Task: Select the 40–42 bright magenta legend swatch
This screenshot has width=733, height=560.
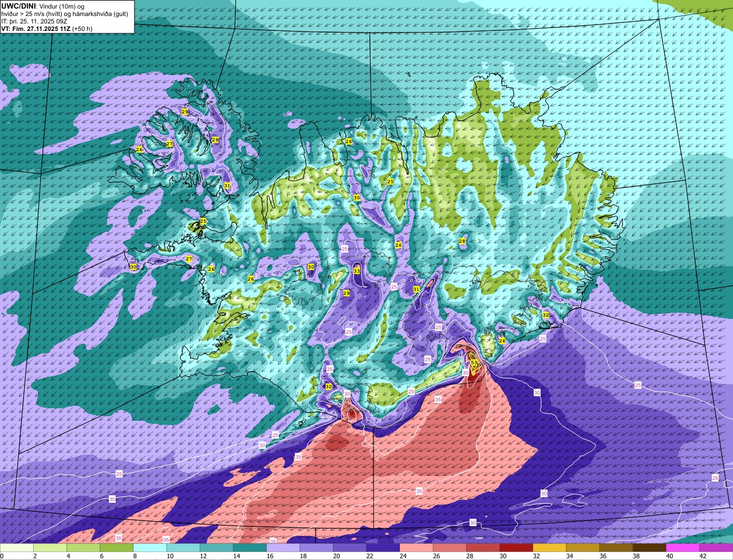Action: pos(682,548)
